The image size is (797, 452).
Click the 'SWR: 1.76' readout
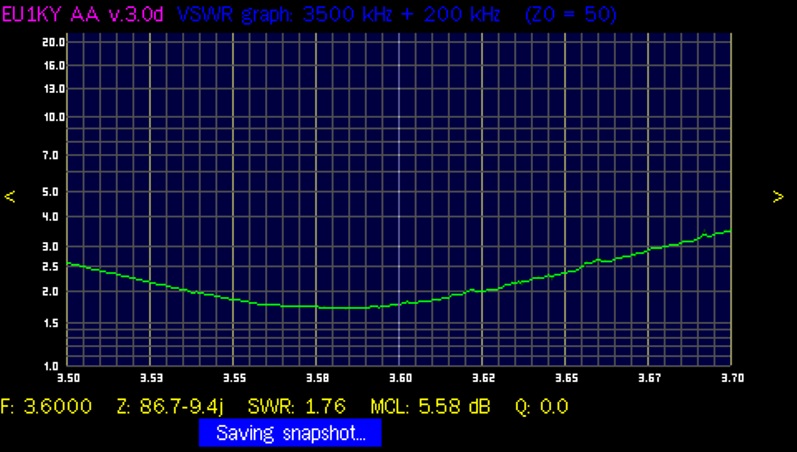[x=297, y=406]
